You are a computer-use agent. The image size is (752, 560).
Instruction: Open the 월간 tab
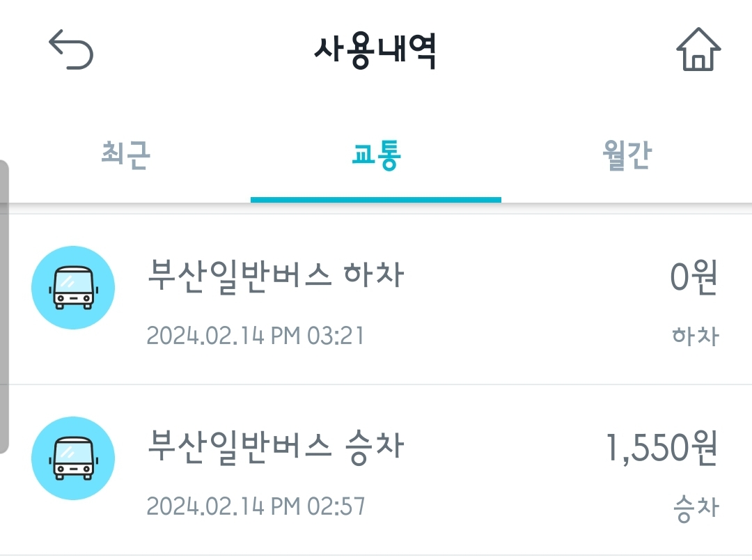[x=627, y=155]
